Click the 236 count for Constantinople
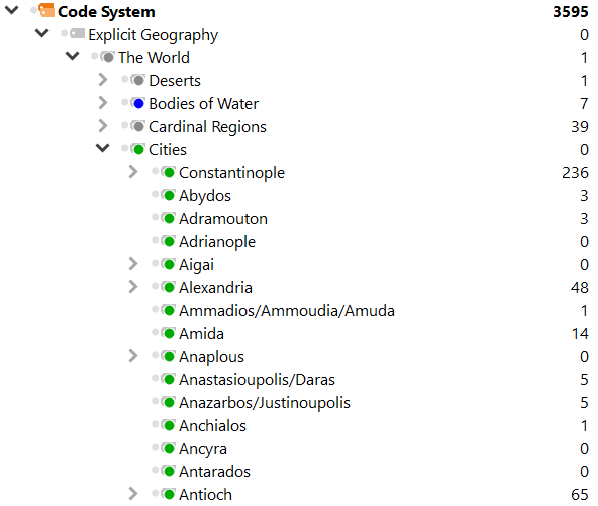 [575, 173]
